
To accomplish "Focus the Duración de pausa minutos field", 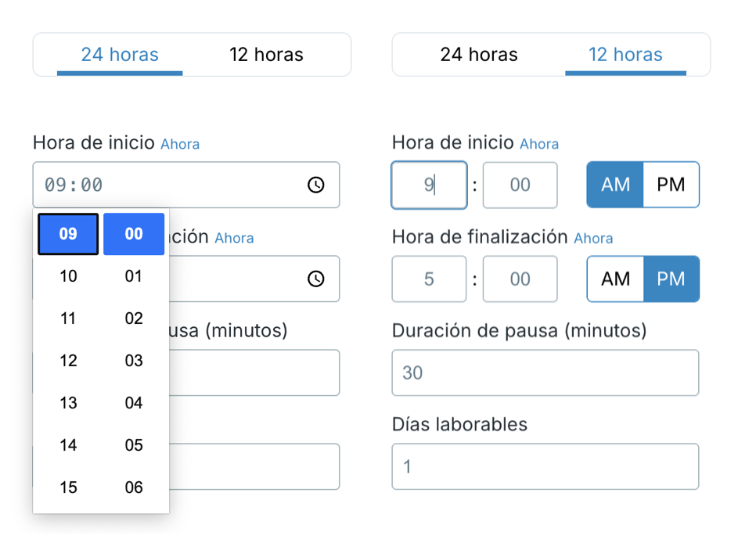I will pos(545,372).
